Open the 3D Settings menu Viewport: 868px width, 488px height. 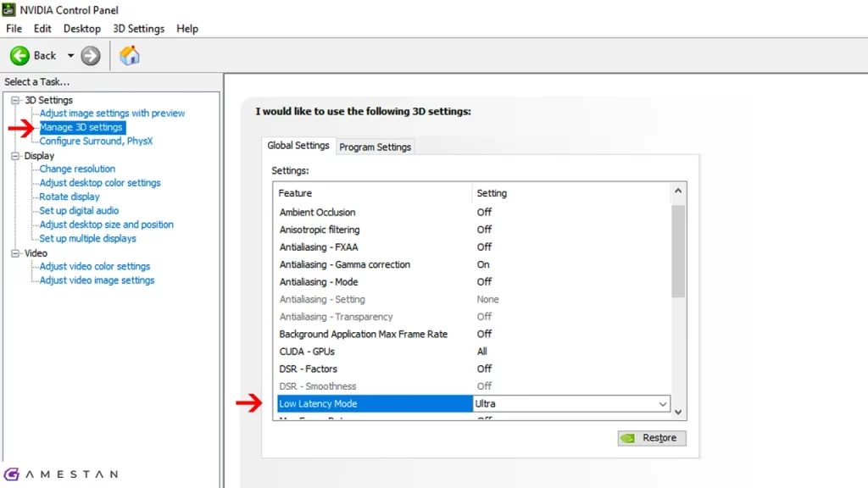tap(138, 29)
